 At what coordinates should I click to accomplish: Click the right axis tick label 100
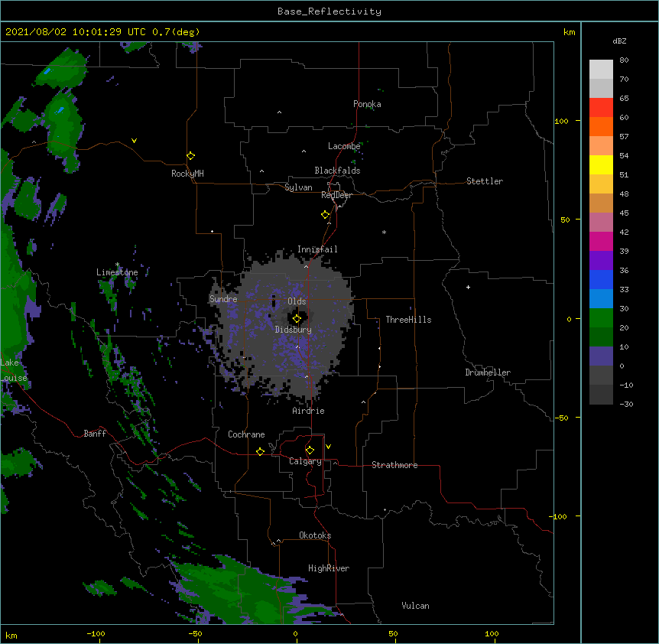tap(561, 121)
